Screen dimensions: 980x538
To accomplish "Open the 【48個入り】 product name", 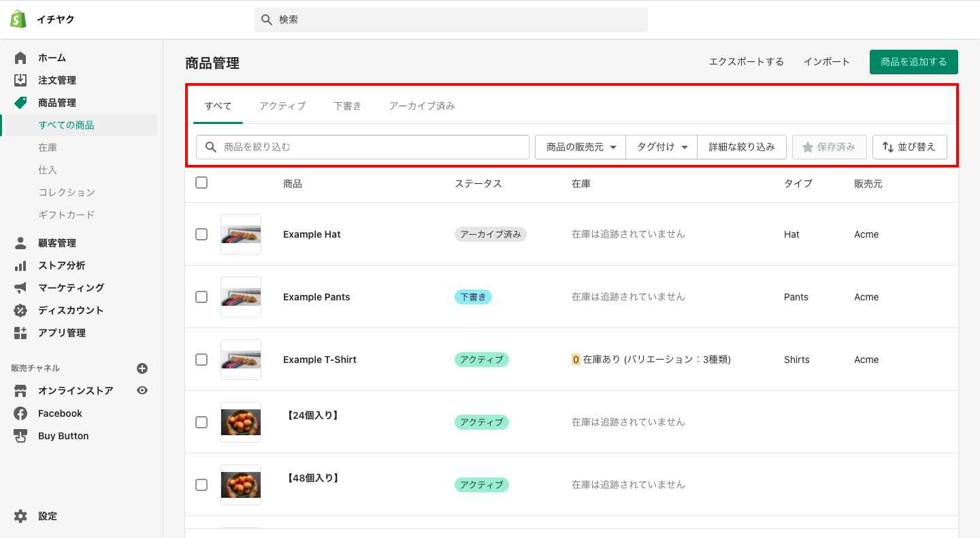I will (312, 478).
